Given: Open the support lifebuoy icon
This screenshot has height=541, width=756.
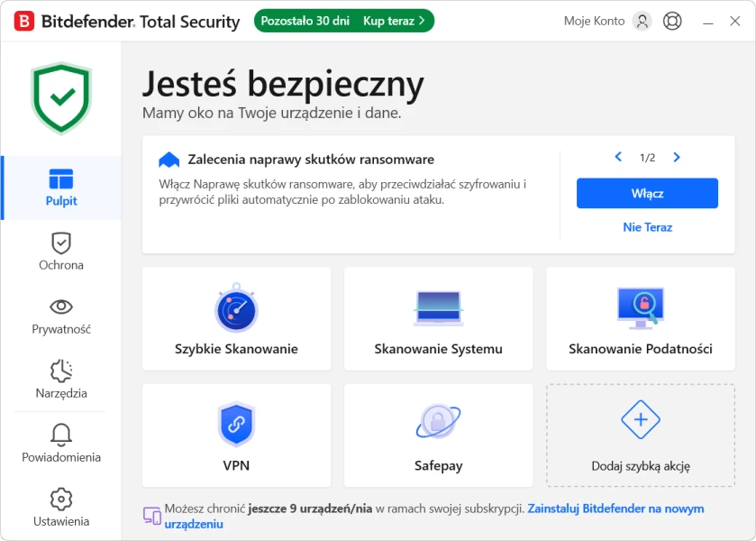Looking at the screenshot, I should (x=672, y=21).
